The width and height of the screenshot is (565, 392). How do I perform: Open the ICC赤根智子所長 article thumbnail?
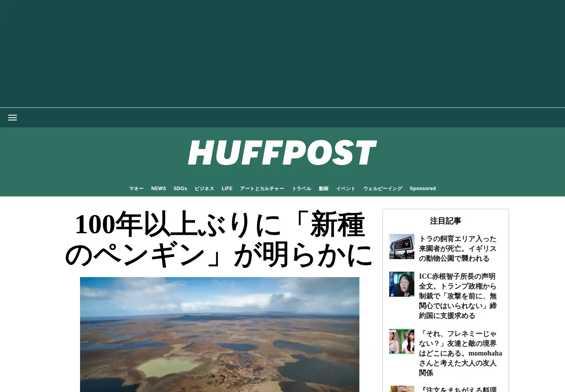pos(402,284)
